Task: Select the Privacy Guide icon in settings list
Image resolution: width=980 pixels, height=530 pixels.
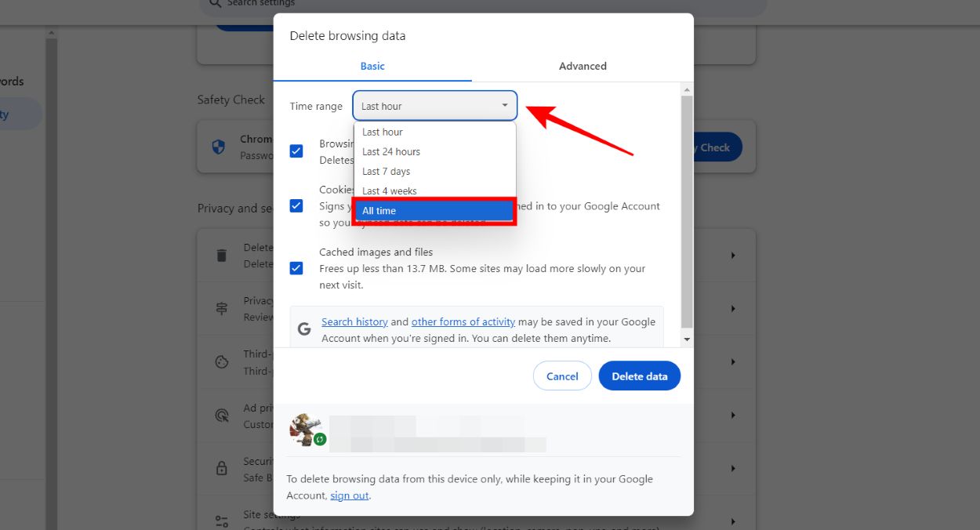Action: pyautogui.click(x=220, y=308)
